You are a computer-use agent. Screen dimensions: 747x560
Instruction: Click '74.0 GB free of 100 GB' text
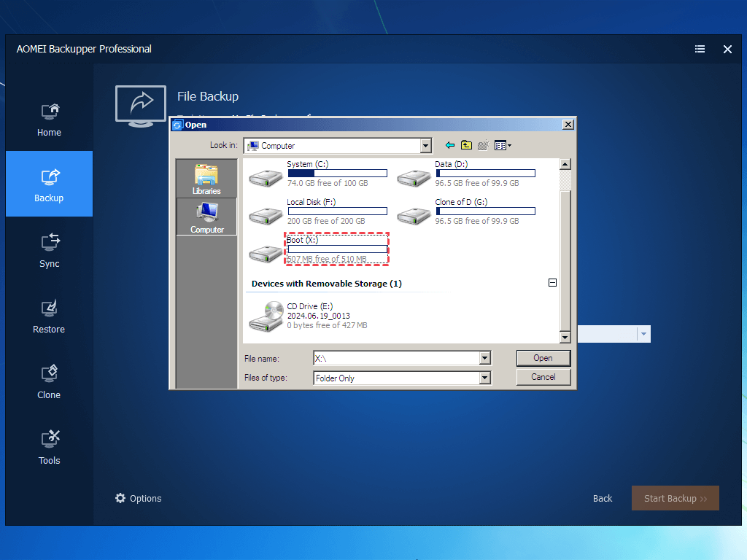point(328,183)
